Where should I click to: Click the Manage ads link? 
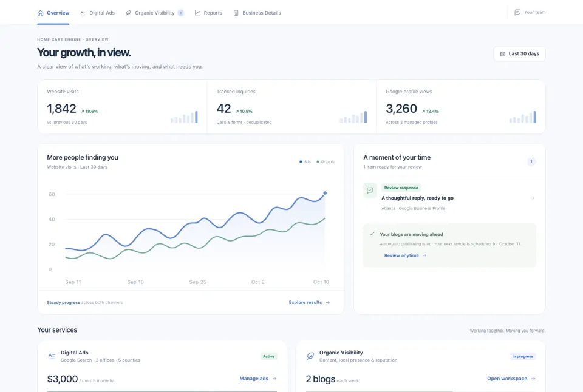click(258, 379)
